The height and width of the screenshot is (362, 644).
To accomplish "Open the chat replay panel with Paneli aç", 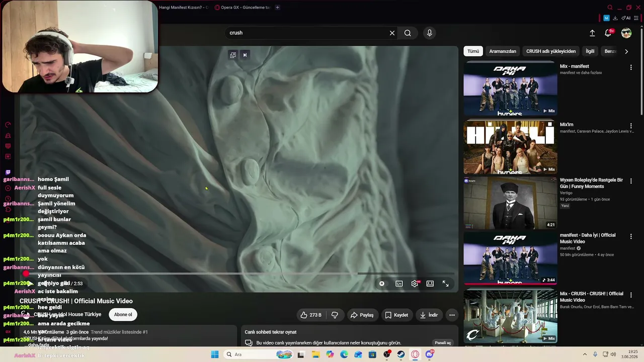I will (x=443, y=343).
